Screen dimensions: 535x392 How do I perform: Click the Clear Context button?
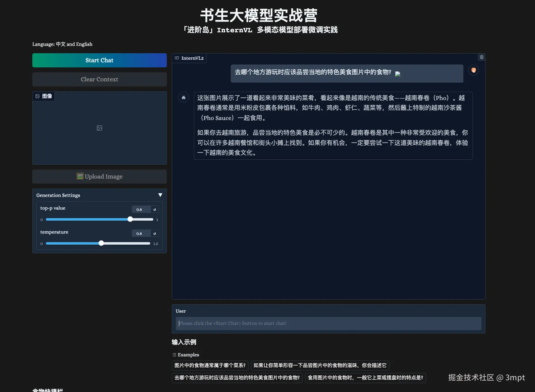tap(99, 79)
